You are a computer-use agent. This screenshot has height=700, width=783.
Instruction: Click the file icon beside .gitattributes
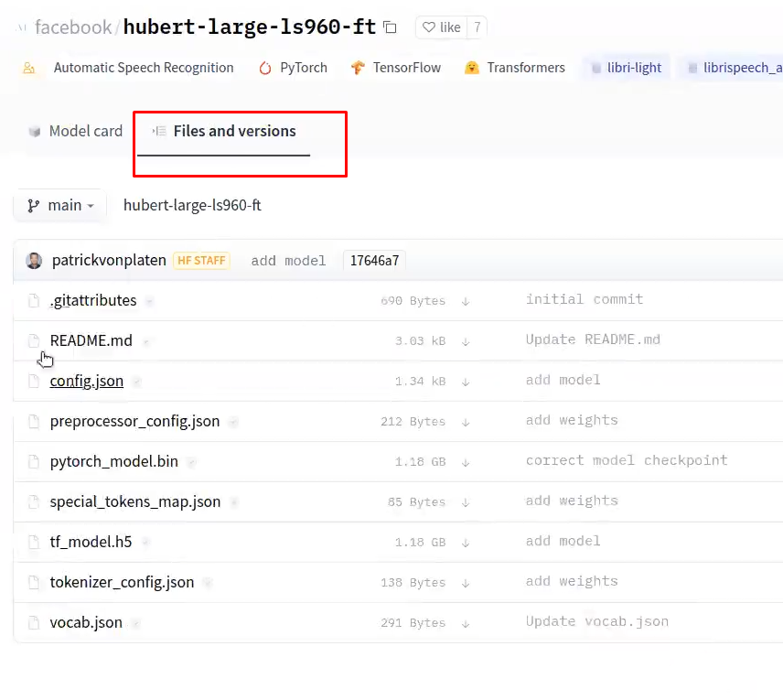click(x=34, y=301)
